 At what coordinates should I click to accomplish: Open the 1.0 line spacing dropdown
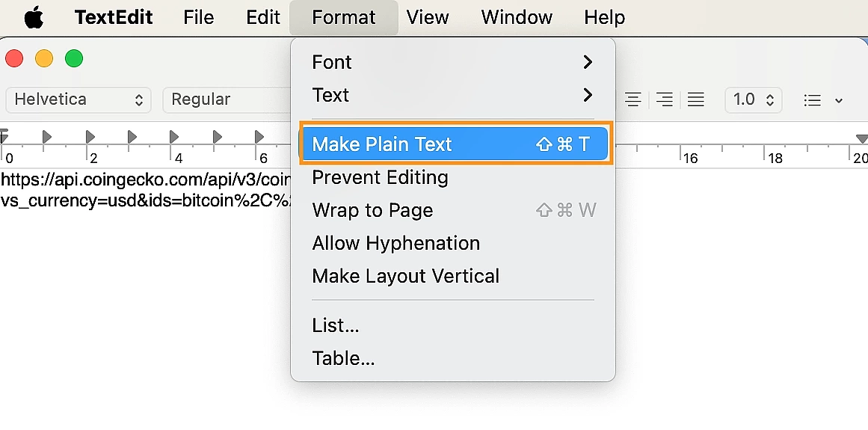754,99
